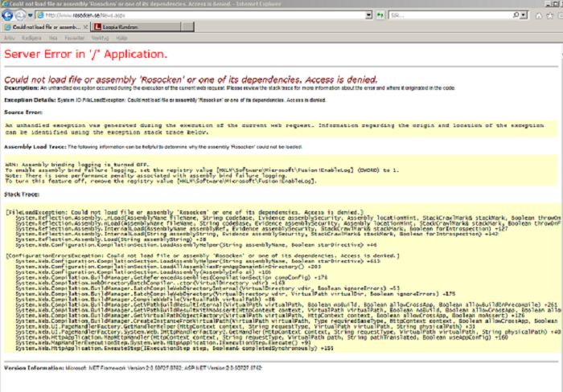Click the 'WRN: Assembly binding logging is turned OFF' line
Screen dimensions: 563x392
click(x=77, y=165)
